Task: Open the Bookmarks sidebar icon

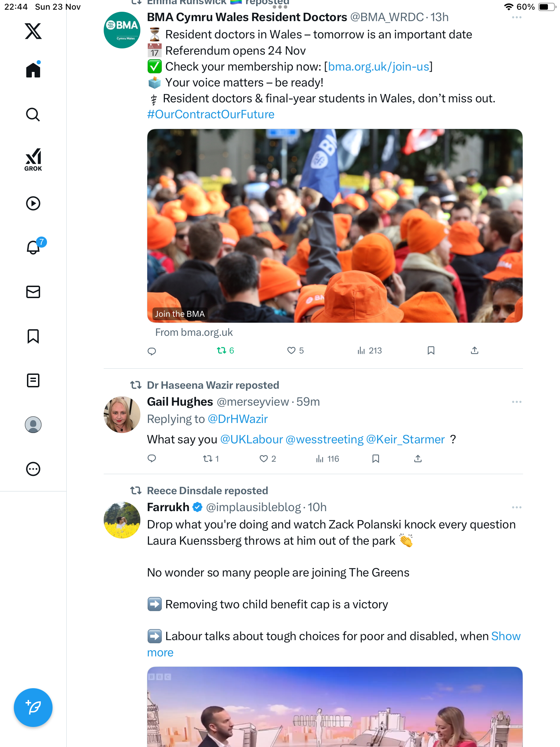Action: coord(33,336)
